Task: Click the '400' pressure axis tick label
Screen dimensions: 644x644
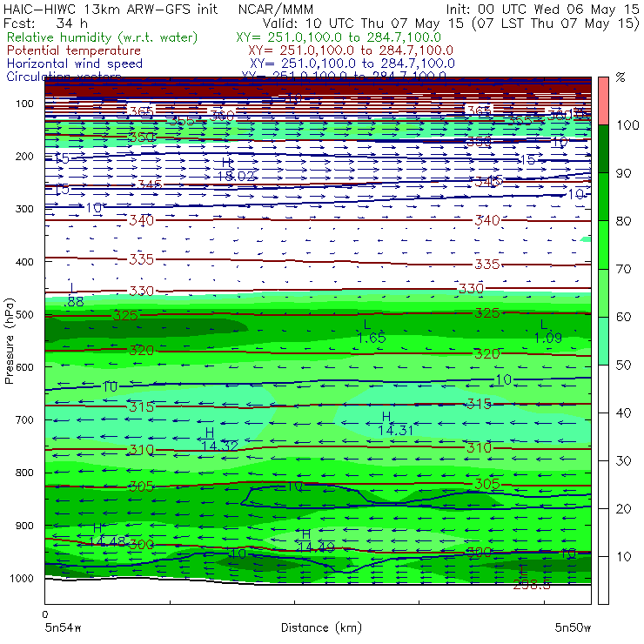Action: coord(24,262)
